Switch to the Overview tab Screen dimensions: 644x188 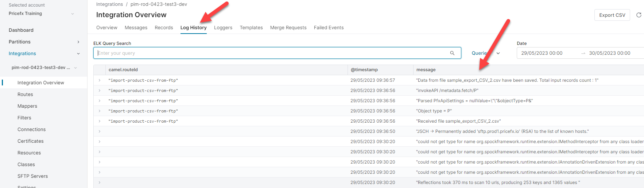(x=107, y=28)
